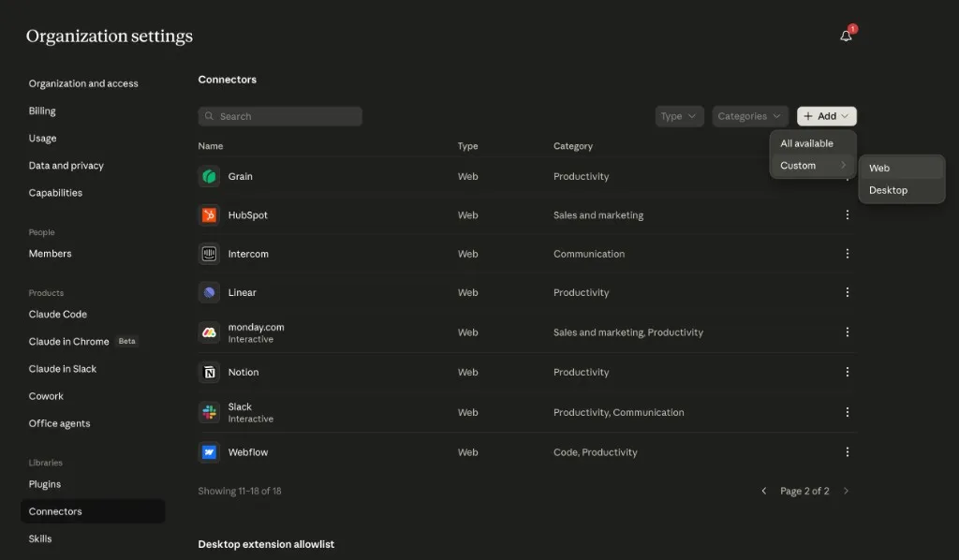Open Data and privacy settings

tap(66, 166)
